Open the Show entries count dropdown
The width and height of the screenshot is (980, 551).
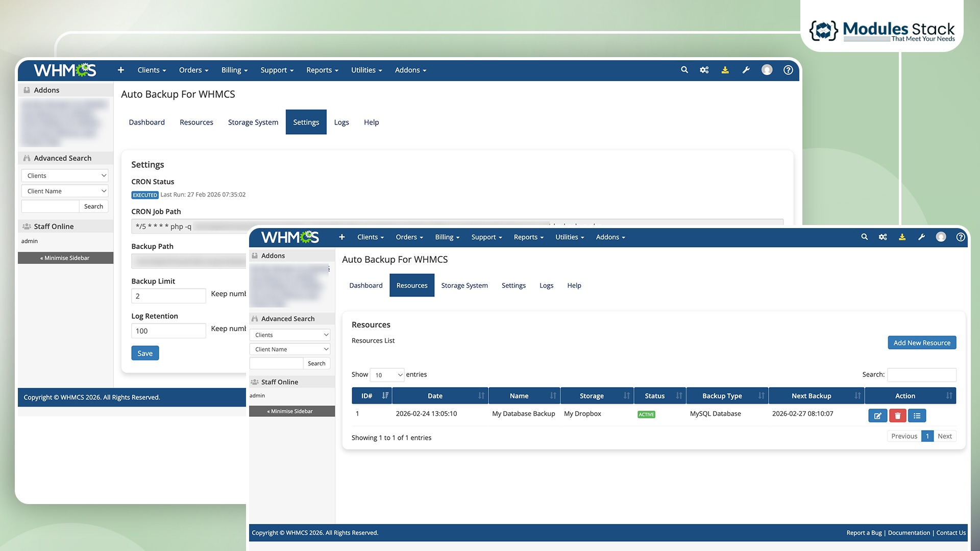pos(387,375)
